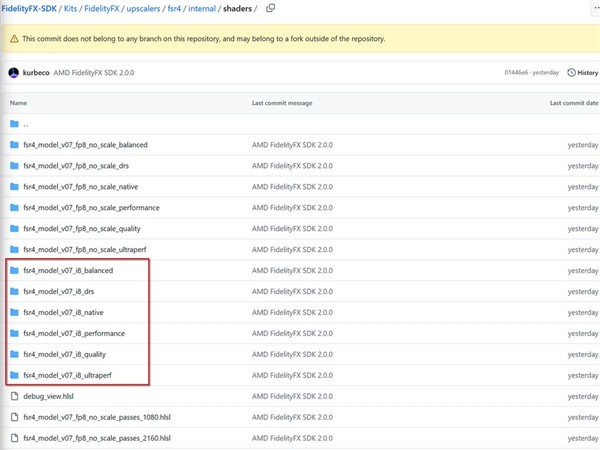The image size is (600, 450).
Task: Click folder icon for fsr4_model_v07_fp8_no_scale_native
Action: (14, 187)
